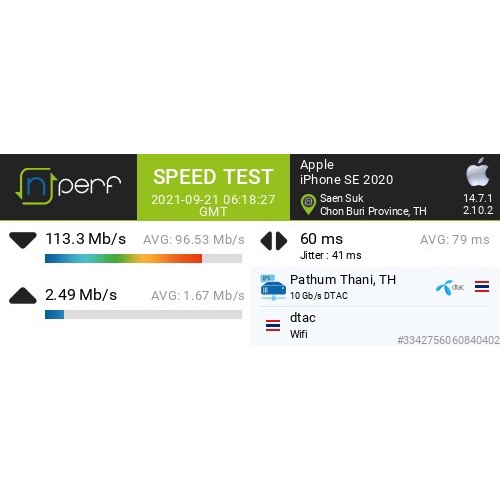Click the nPerf logo

[68, 186]
